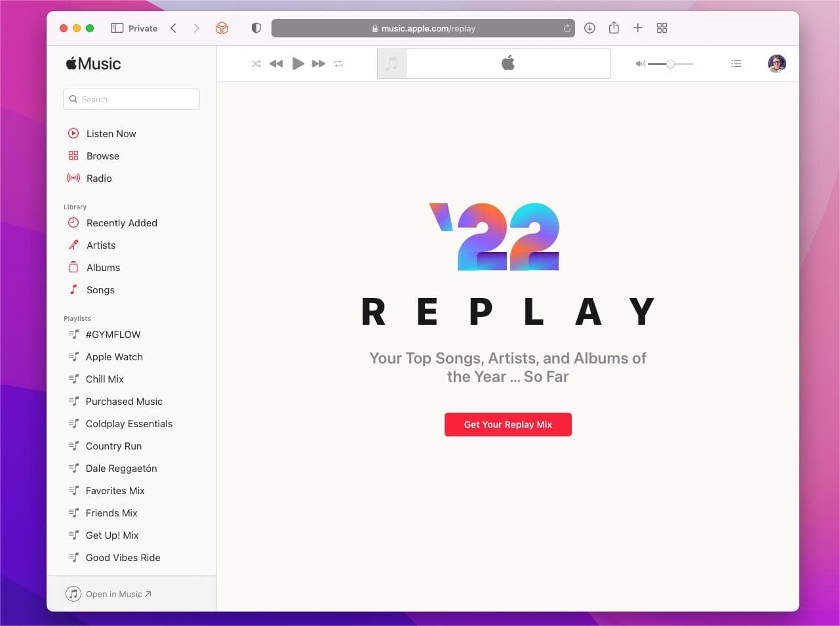
Task: Reload the page
Action: (567, 28)
